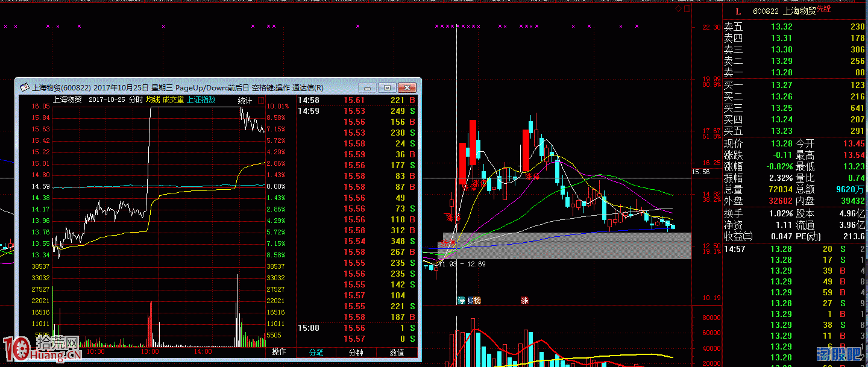The height and width of the screenshot is (367, 868).
Task: Click the 买一 bid row price 13.27
Action: coord(782,85)
